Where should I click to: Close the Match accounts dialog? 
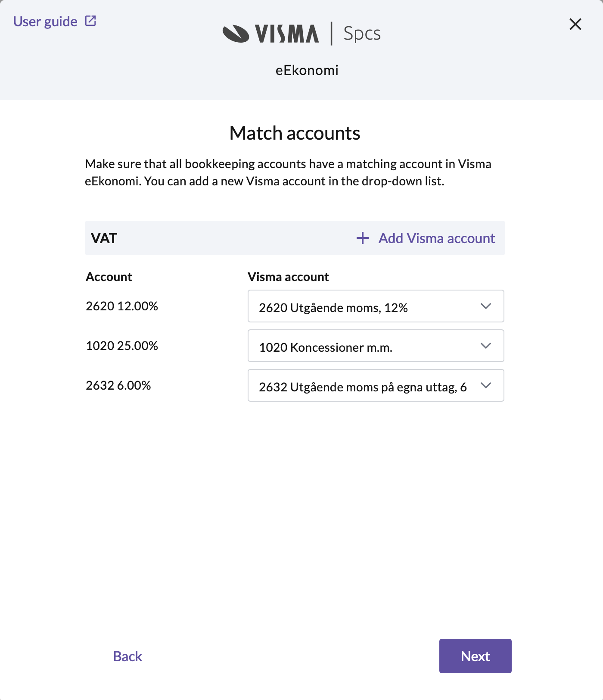click(x=575, y=24)
